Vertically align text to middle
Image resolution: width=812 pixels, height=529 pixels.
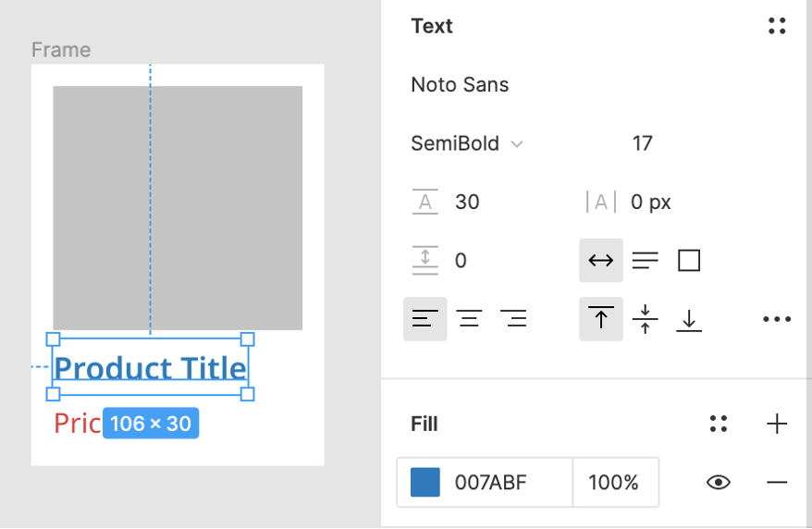point(645,320)
